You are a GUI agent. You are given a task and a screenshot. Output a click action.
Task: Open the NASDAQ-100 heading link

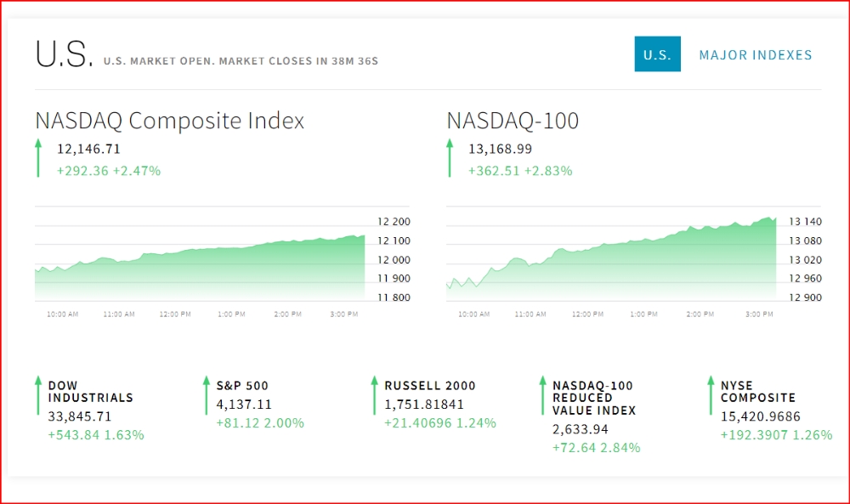coord(513,121)
